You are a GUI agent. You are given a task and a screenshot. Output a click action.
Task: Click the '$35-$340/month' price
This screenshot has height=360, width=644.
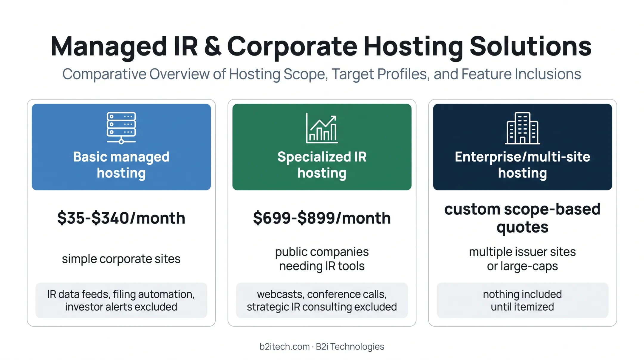121,218
